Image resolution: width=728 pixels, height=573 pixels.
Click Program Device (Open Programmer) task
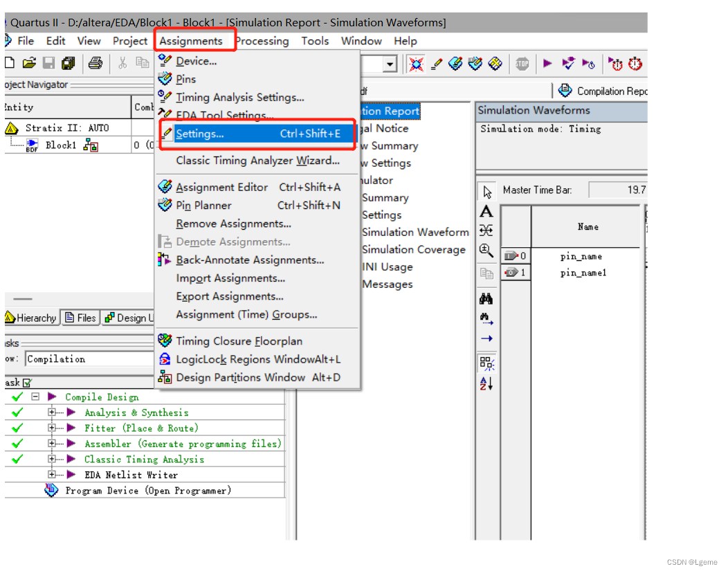148,491
